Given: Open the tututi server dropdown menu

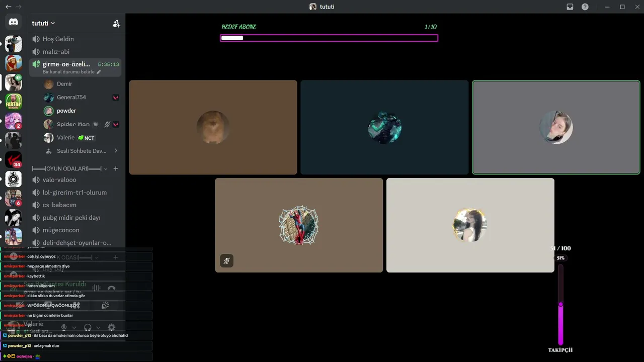Looking at the screenshot, I should pyautogui.click(x=43, y=23).
